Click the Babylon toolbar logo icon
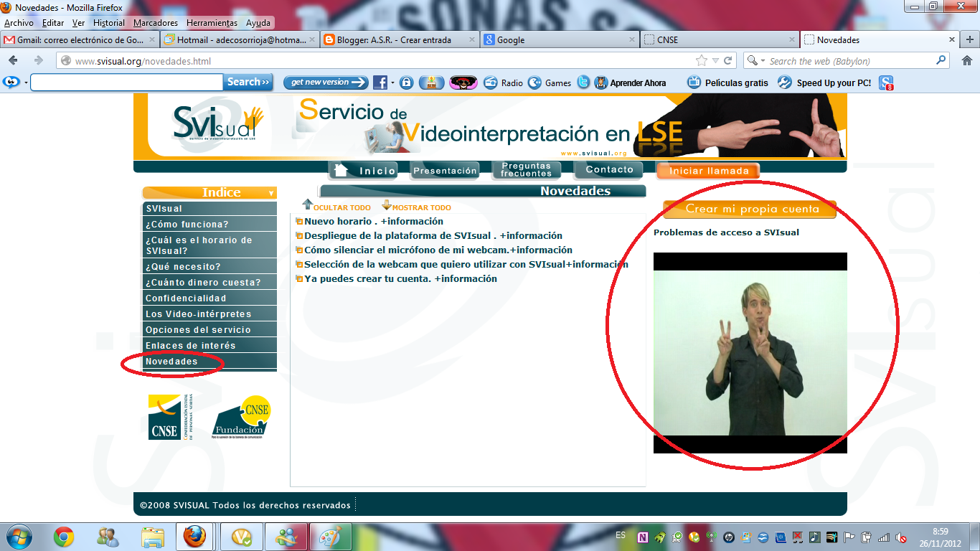980x551 pixels. coord(11,83)
